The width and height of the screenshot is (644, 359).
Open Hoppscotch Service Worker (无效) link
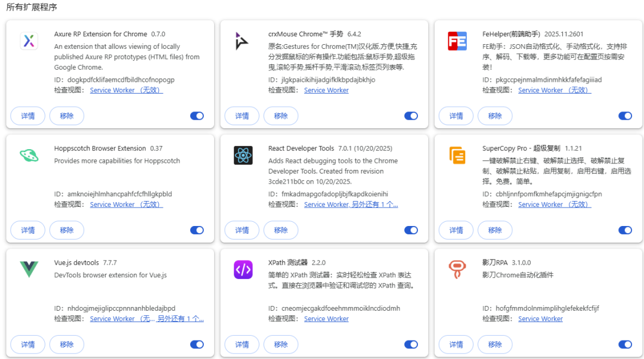click(x=126, y=204)
